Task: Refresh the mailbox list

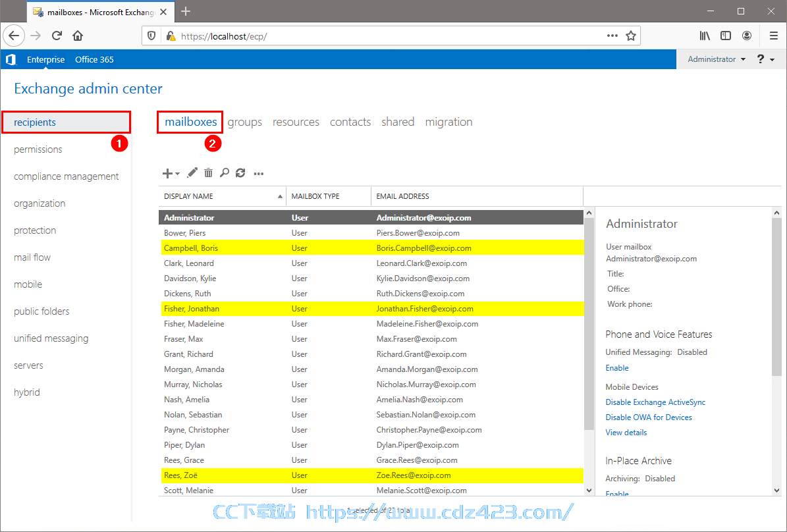Action: [x=240, y=173]
